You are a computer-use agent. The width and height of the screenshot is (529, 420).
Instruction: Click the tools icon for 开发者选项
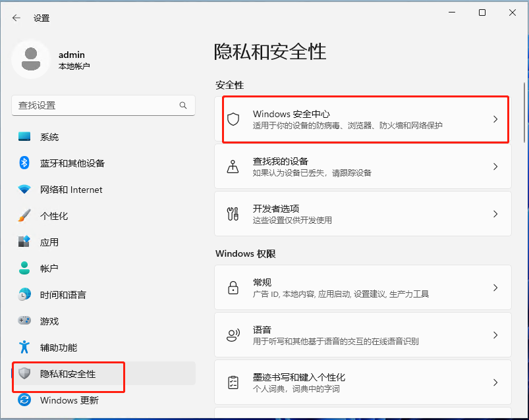233,214
